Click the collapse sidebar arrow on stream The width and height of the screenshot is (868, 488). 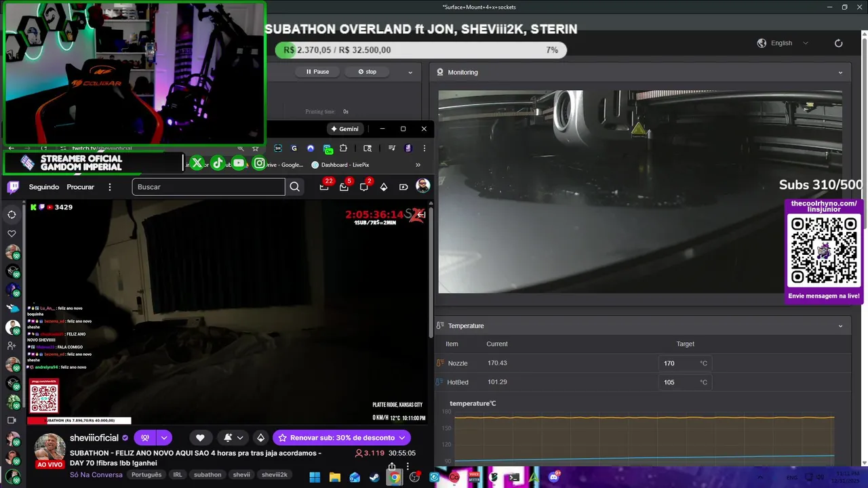(420, 215)
